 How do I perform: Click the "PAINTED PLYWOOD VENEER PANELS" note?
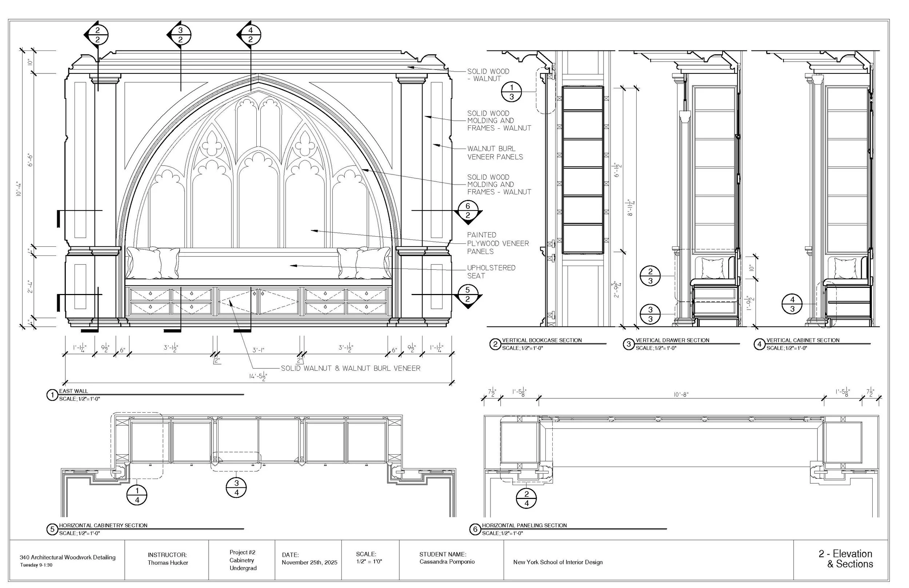498,243
